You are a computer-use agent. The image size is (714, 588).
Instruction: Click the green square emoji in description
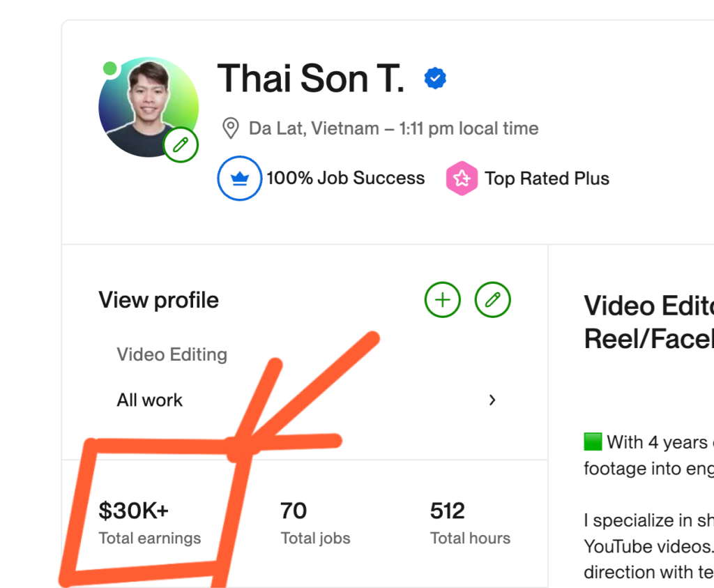coord(593,442)
